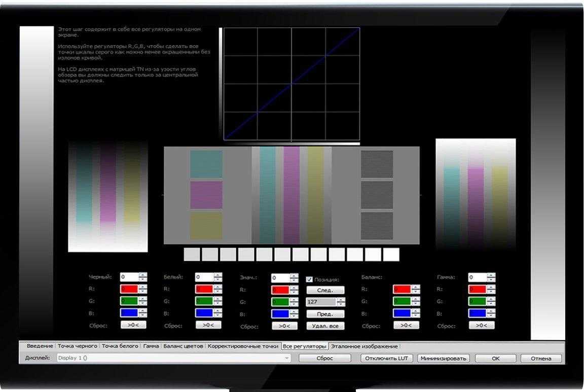The width and height of the screenshot is (584, 392).
Task: Click the Черный value spinner arrows
Action: pos(143,277)
